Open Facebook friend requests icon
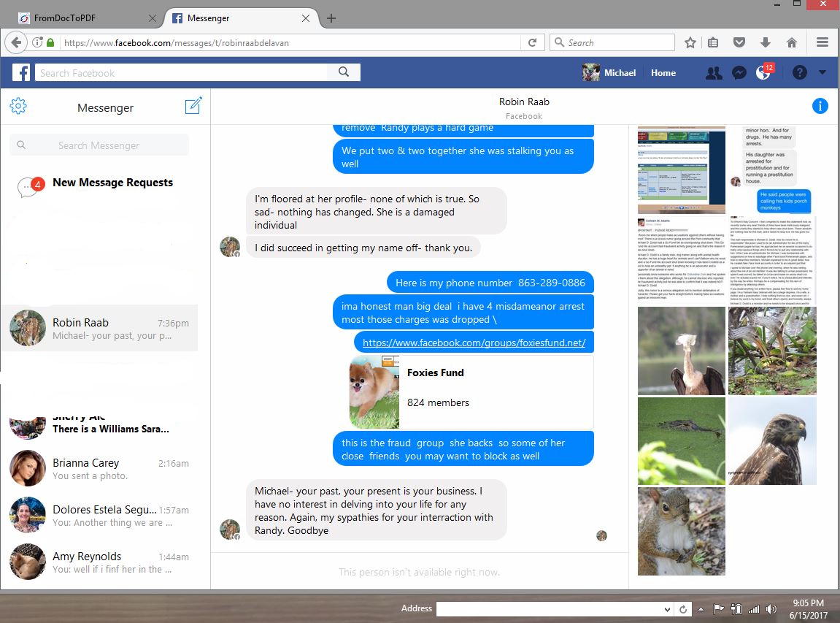Viewport: 840px width, 623px height. pos(714,73)
